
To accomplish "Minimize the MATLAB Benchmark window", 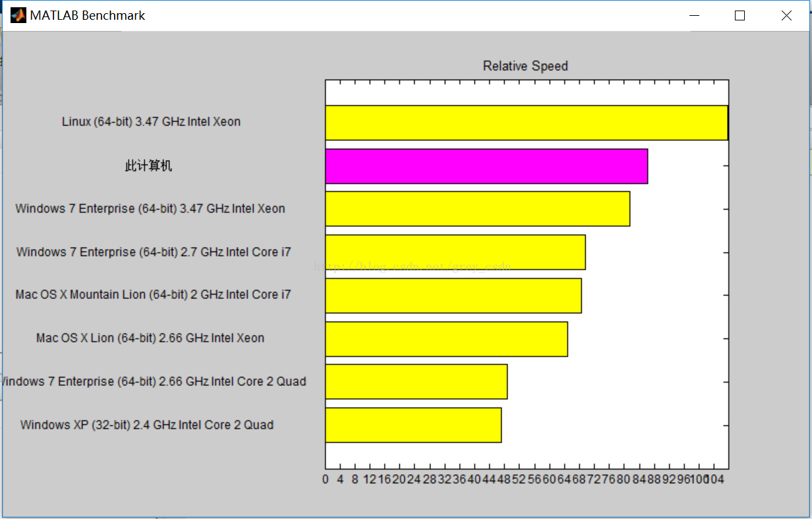I will pyautogui.click(x=694, y=15).
